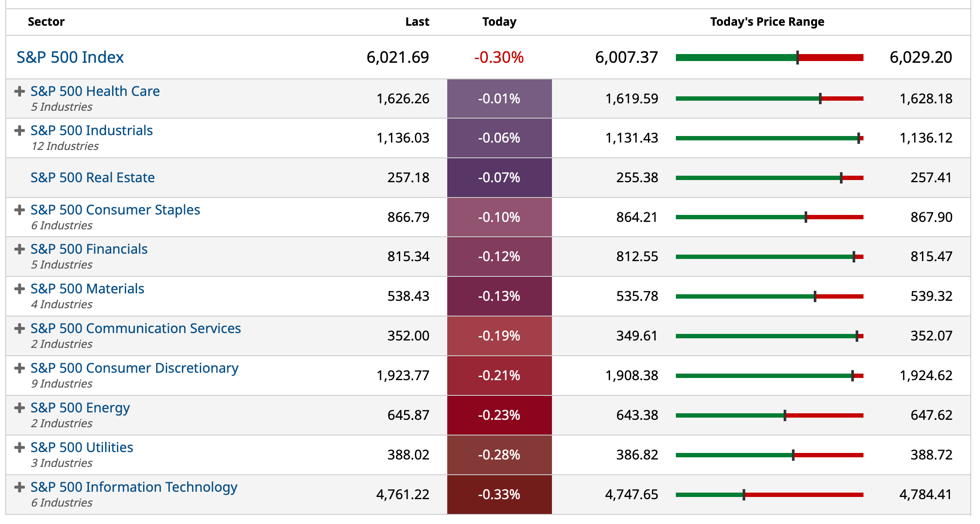Click the Sector column header
The image size is (980, 524).
point(46,21)
